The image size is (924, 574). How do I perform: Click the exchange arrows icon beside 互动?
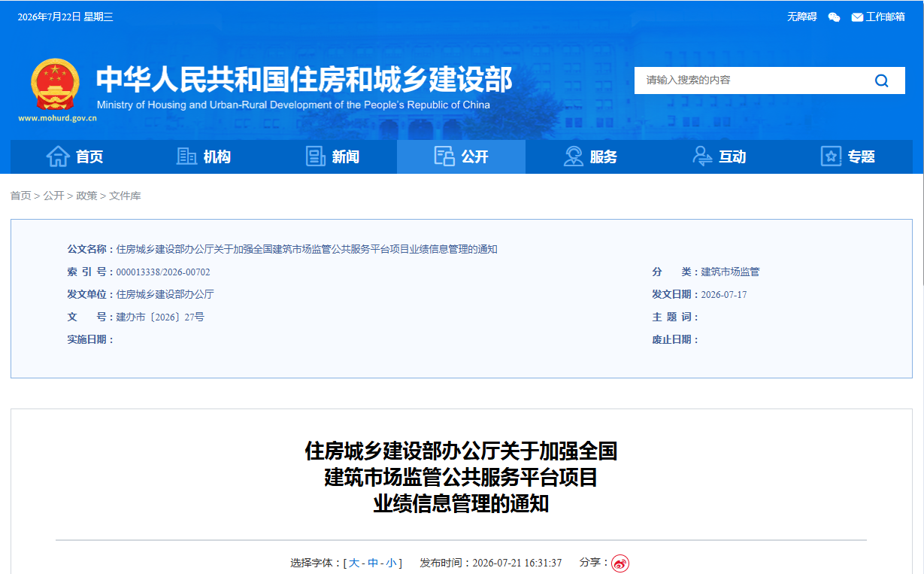[702, 156]
